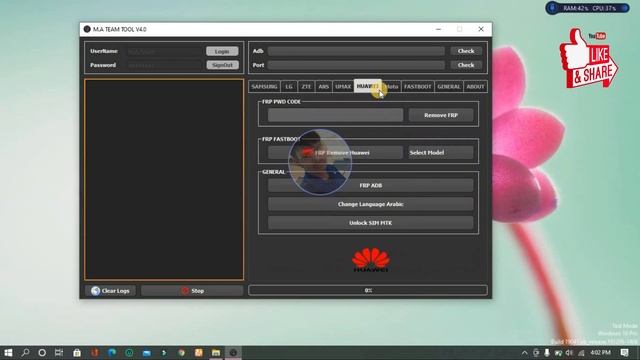This screenshot has height=360, width=640.
Task: Click inside the black log panel
Action: (164, 180)
